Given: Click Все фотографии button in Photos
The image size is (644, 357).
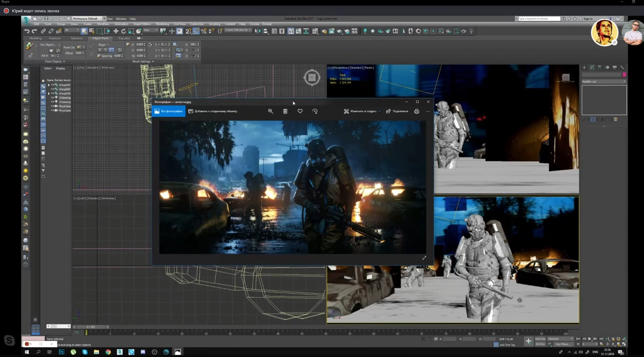Looking at the screenshot, I should click(x=168, y=111).
